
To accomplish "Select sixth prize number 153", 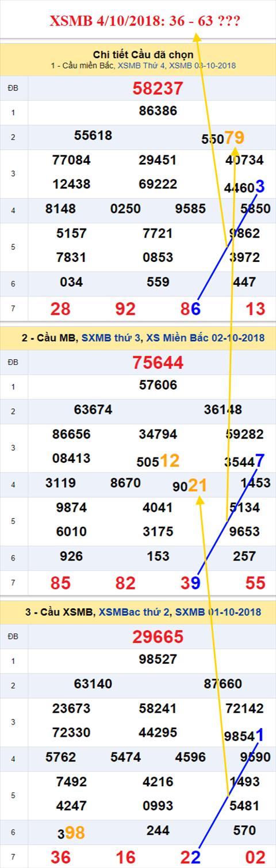I will click(158, 556).
